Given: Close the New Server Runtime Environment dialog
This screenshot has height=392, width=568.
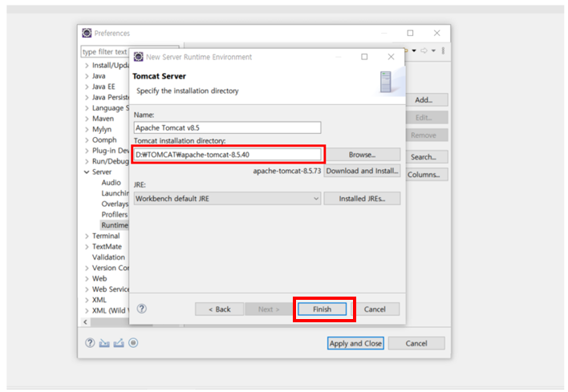Looking at the screenshot, I should coord(391,57).
